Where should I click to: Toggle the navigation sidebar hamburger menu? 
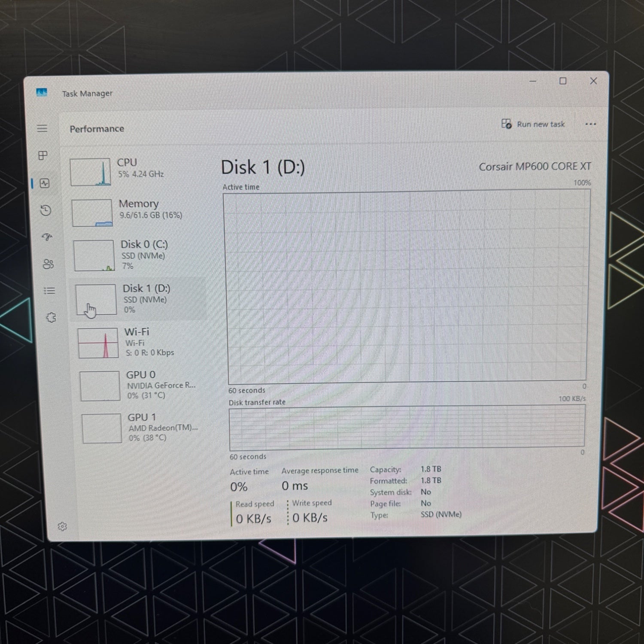43,128
